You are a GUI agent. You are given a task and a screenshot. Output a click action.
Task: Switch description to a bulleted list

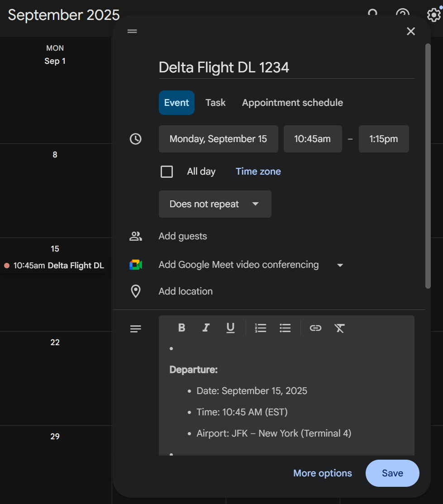coord(285,328)
